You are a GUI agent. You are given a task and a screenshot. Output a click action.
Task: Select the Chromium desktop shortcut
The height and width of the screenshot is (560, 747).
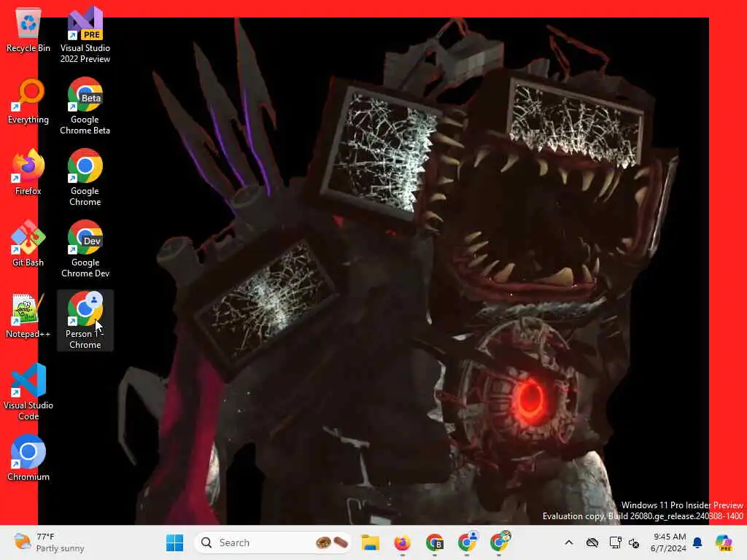coord(28,459)
